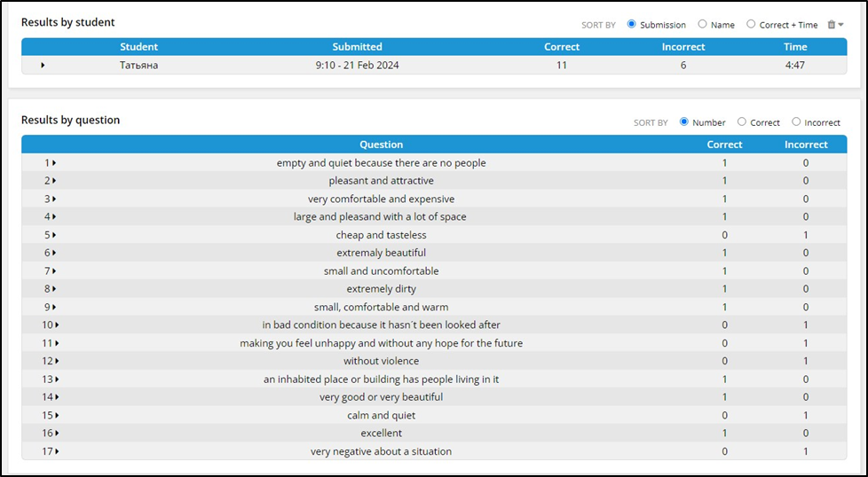The image size is (868, 477).
Task: Sort question results by Incorrect
Action: pyautogui.click(x=796, y=122)
